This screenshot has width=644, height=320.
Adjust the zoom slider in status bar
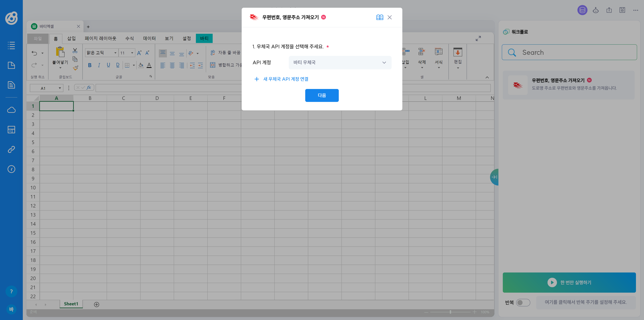pos(450,312)
